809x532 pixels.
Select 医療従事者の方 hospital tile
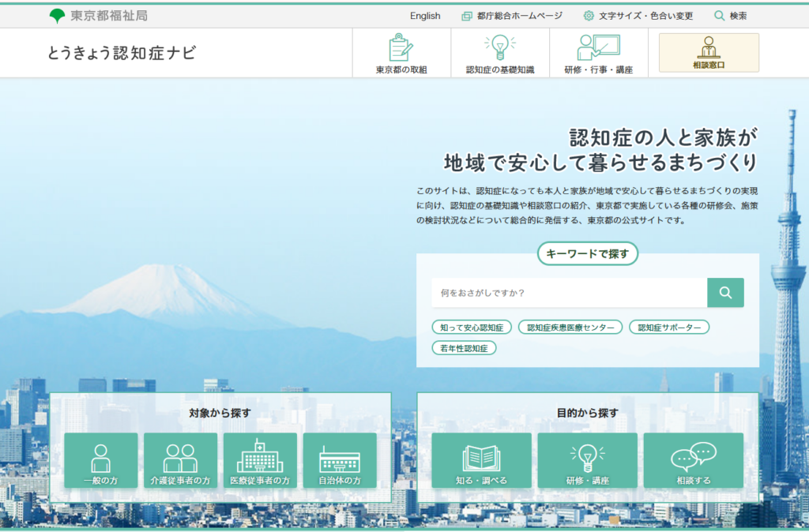pyautogui.click(x=260, y=460)
